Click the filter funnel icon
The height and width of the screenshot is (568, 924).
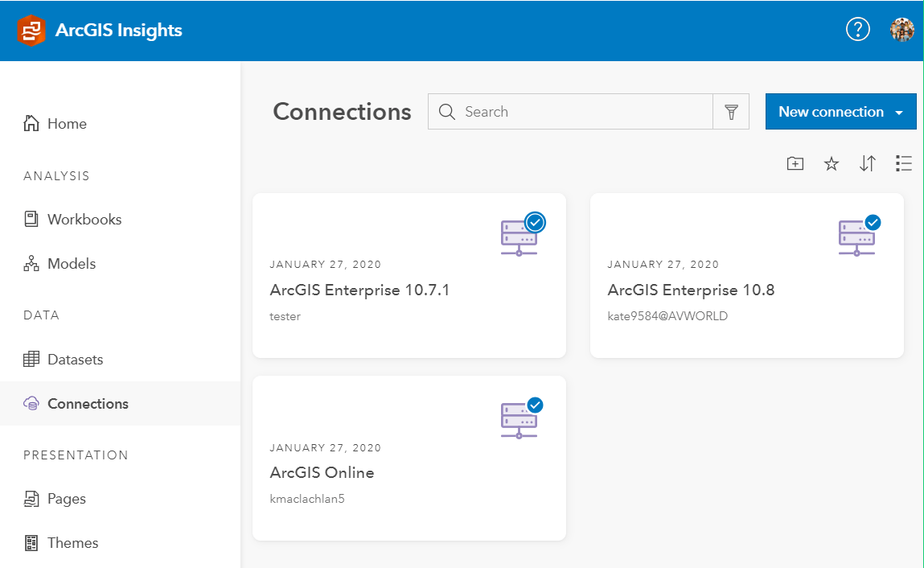tap(731, 112)
